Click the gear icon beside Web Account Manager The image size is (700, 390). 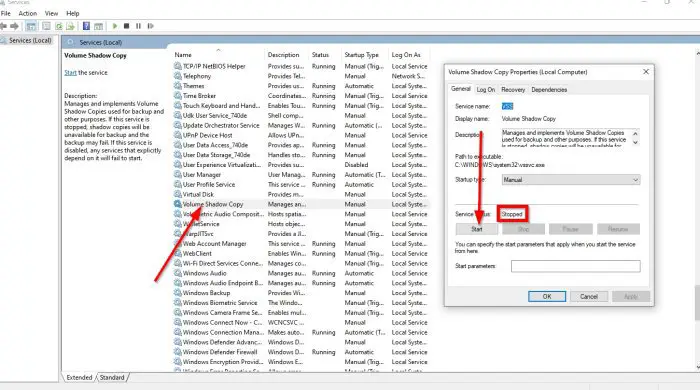178,244
